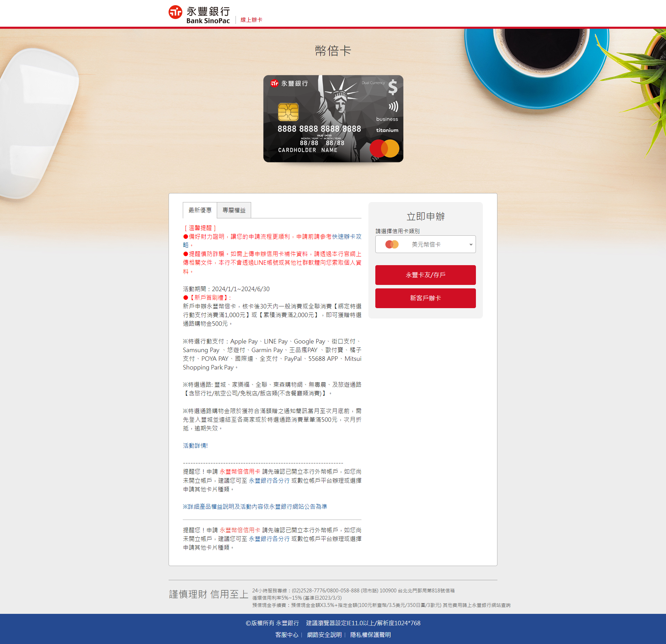The height and width of the screenshot is (644, 666).
Task: Click the ［溫馨提醒］ red heading
Action: click(x=200, y=228)
